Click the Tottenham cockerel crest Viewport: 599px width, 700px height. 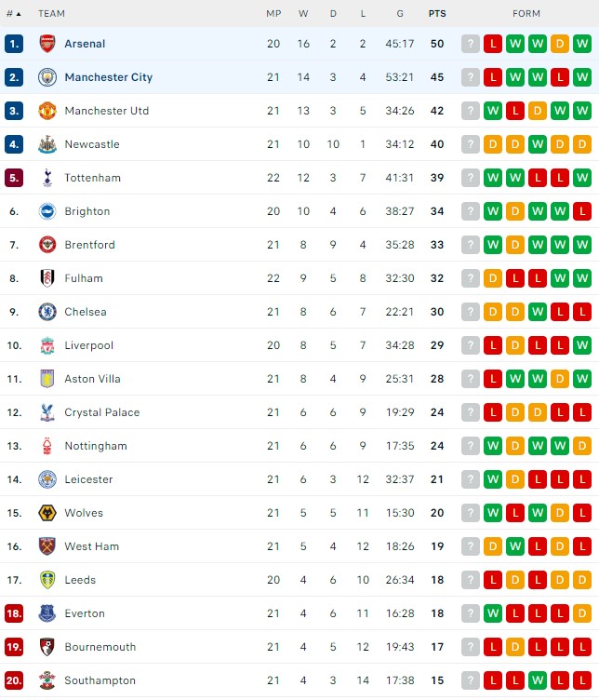(47, 178)
